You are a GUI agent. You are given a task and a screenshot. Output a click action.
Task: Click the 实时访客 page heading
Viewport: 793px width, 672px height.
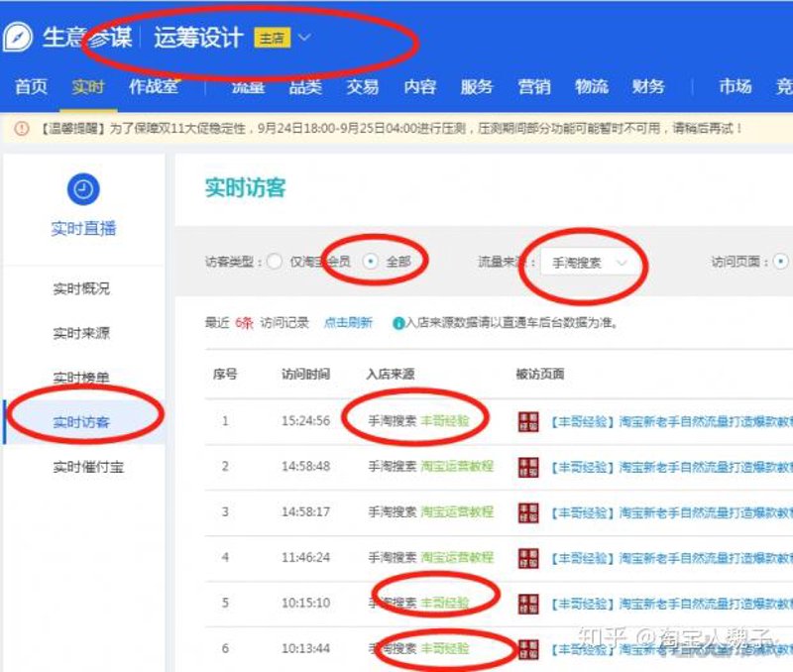point(246,187)
